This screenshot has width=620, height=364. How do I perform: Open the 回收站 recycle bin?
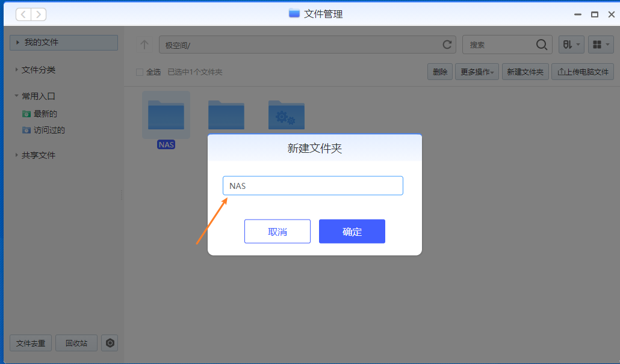tap(76, 343)
